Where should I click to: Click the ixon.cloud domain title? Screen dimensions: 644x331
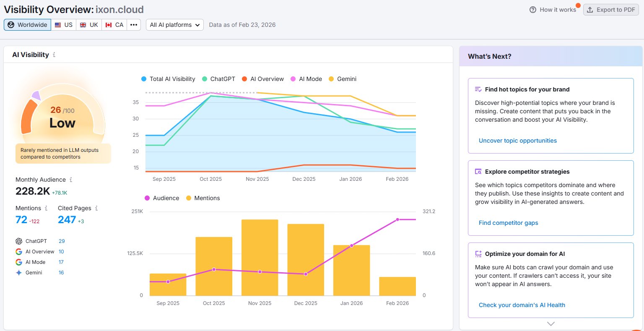tap(119, 9)
